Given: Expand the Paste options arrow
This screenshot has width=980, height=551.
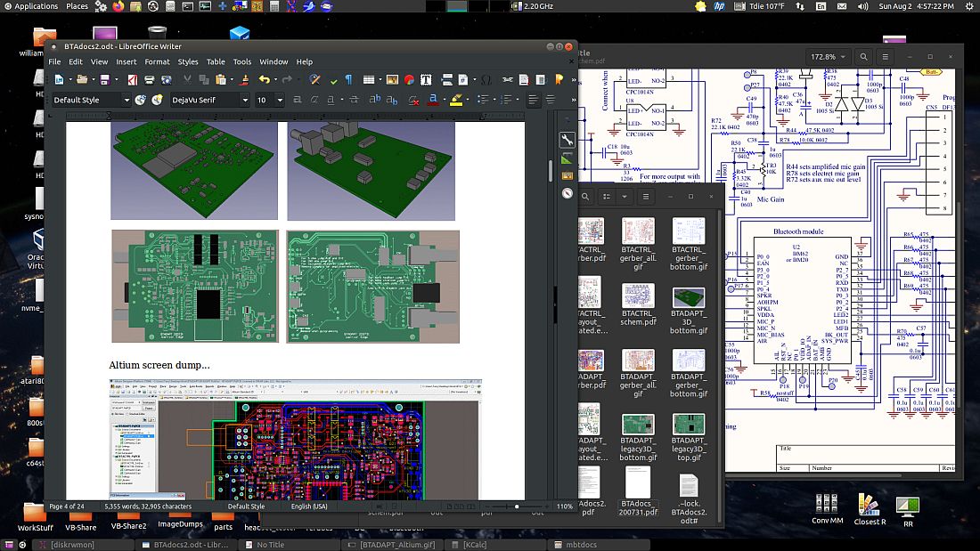Looking at the screenshot, I should pos(232,80).
